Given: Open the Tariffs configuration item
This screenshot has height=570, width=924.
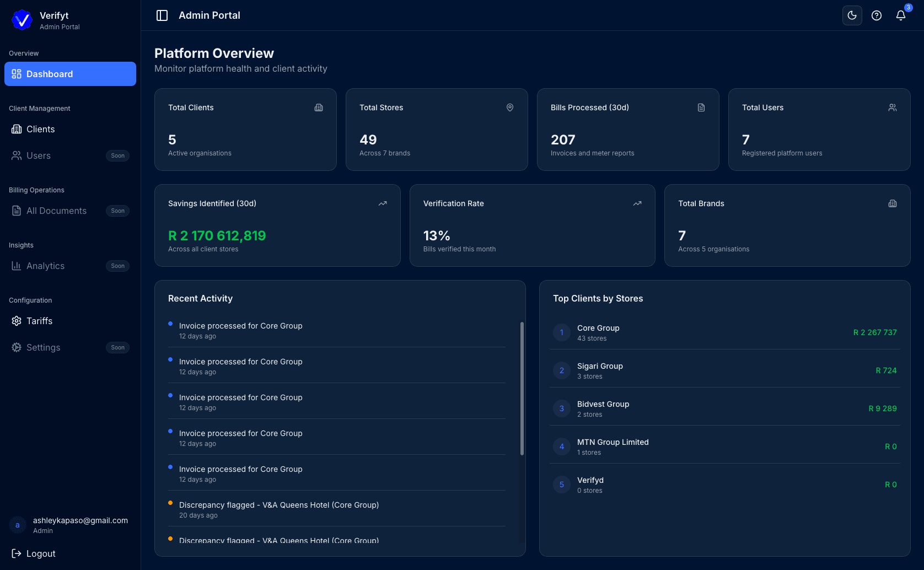Looking at the screenshot, I should pyautogui.click(x=70, y=321).
